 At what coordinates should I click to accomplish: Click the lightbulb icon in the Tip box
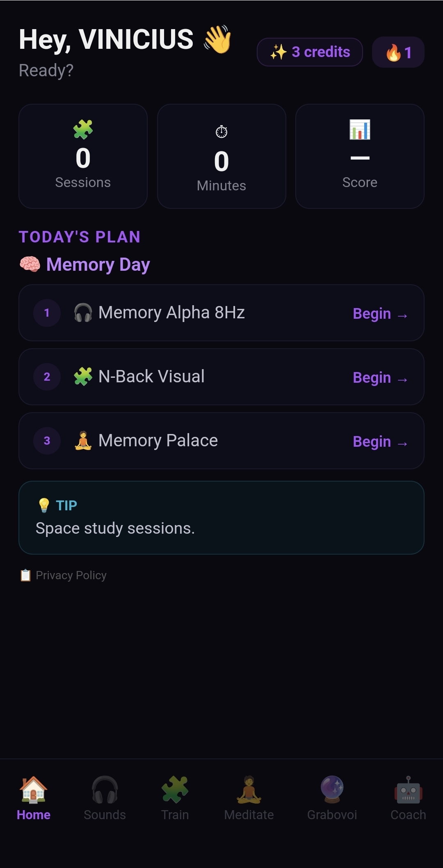tap(43, 505)
